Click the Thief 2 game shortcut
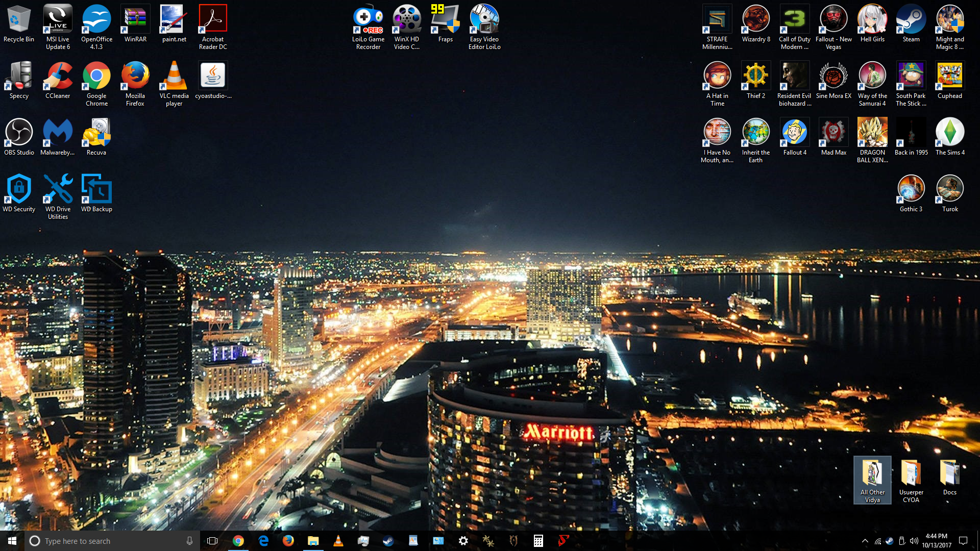This screenshot has height=551, width=980. [756, 81]
